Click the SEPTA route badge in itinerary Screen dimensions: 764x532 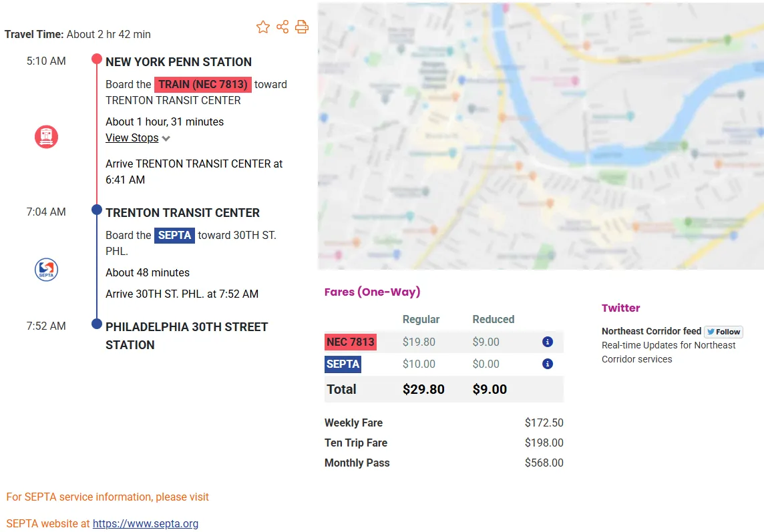tap(174, 236)
